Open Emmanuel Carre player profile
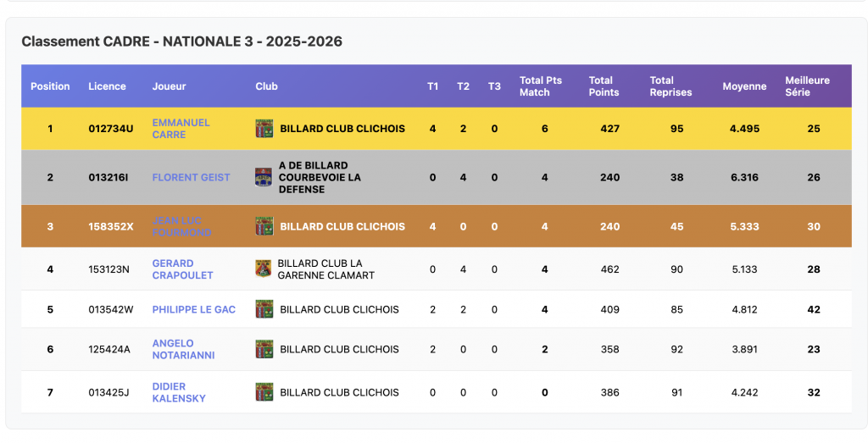The width and height of the screenshot is (868, 443). pyautogui.click(x=181, y=129)
